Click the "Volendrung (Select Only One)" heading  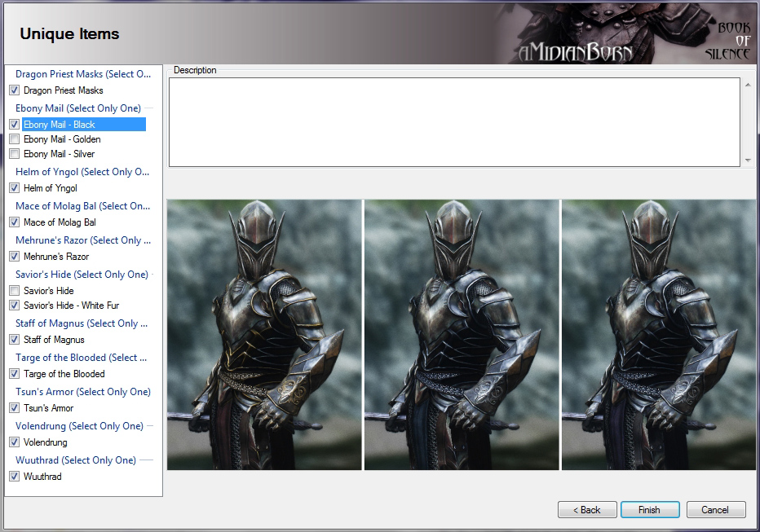click(79, 426)
